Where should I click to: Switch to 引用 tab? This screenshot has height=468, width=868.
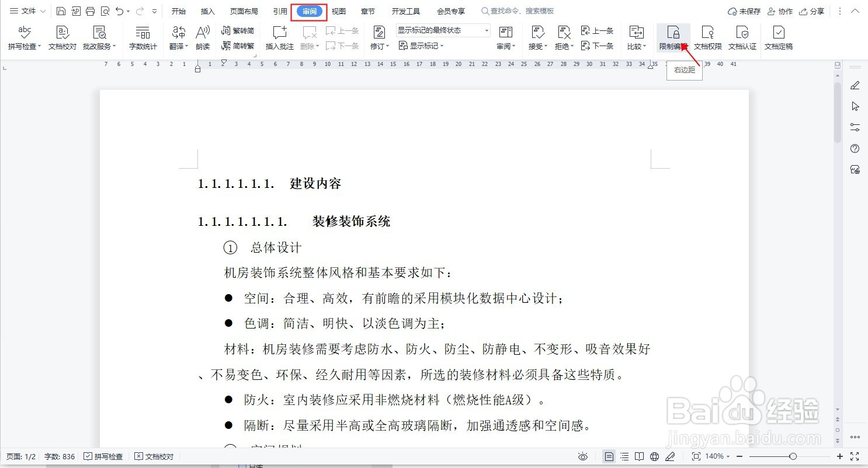tap(280, 11)
